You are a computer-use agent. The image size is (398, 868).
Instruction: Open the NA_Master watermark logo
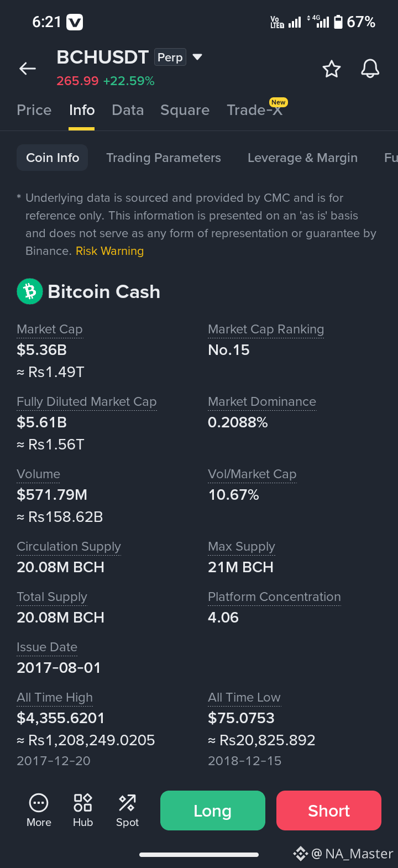300,854
